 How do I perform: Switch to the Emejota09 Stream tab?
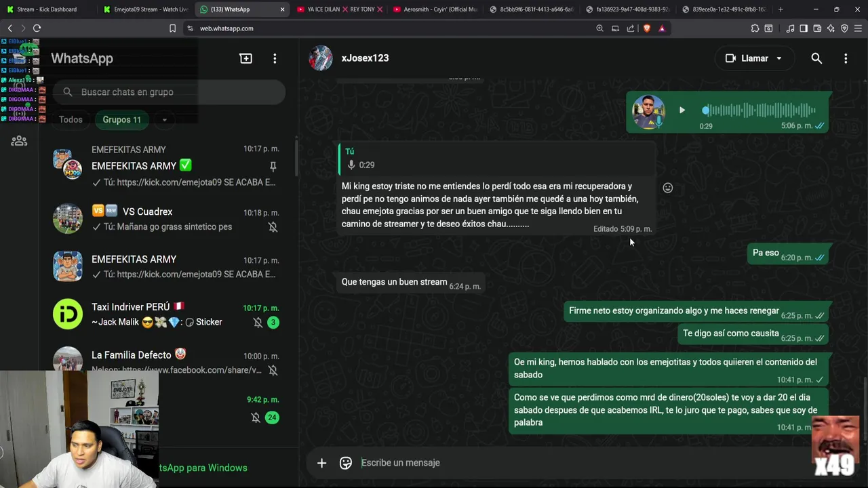pos(146,9)
